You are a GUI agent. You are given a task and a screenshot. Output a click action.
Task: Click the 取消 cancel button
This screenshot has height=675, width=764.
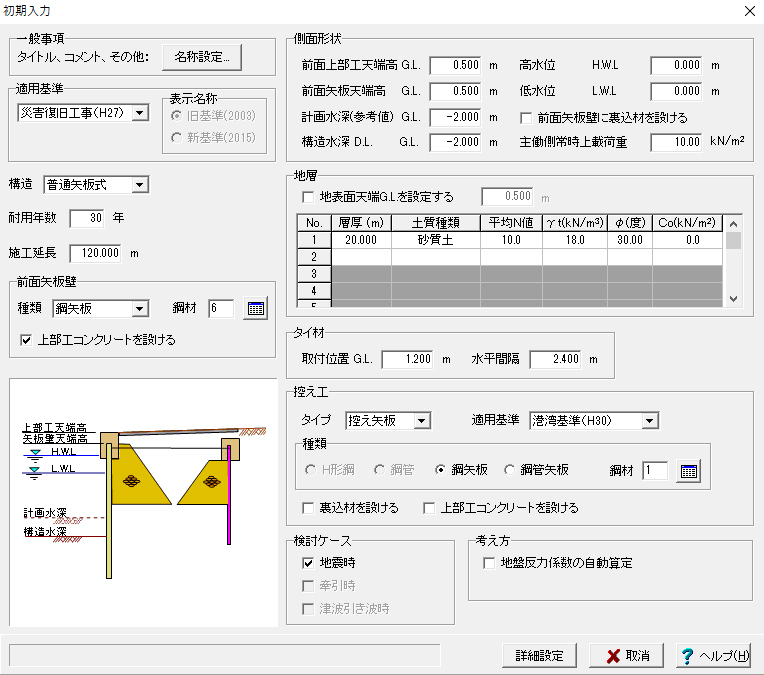(x=627, y=656)
